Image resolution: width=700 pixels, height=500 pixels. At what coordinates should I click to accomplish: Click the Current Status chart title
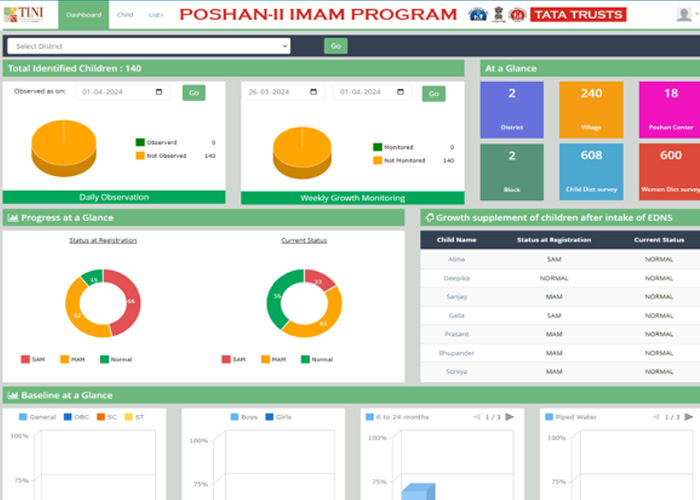pos(304,240)
